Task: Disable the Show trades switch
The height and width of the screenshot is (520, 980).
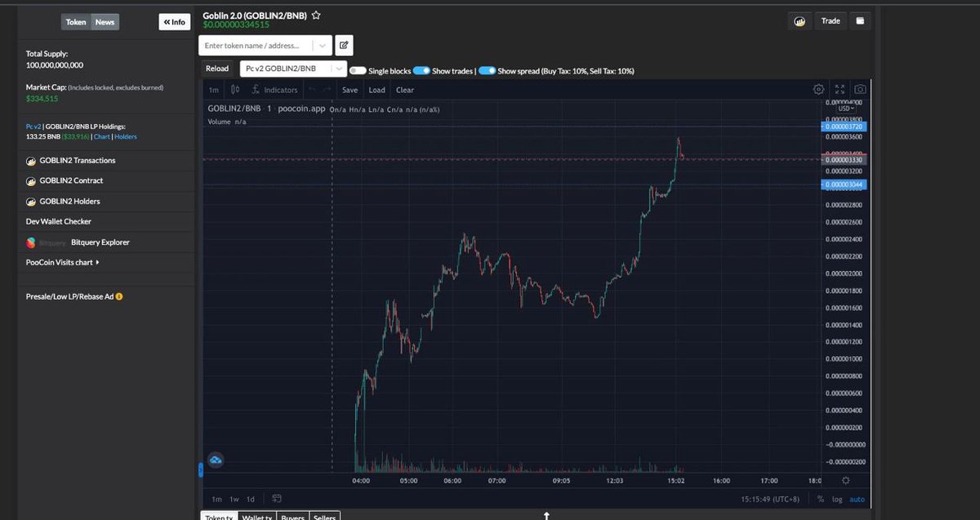Action: [x=421, y=71]
